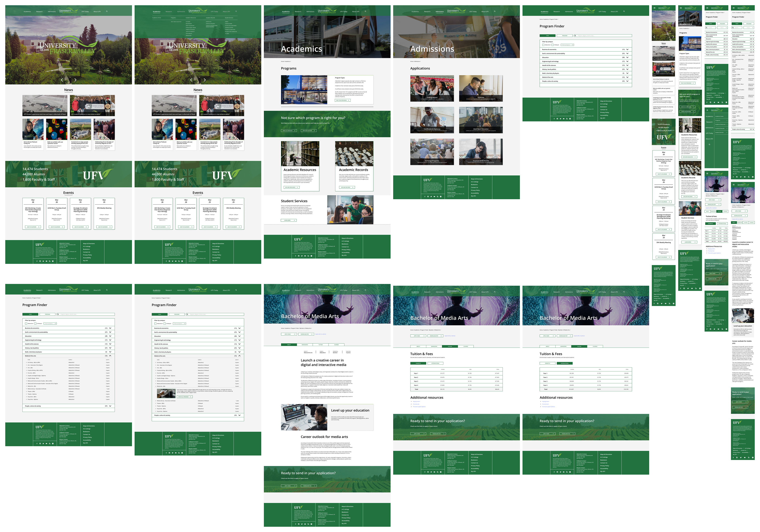760x532 pixels.
Task: Open Courses tab on Bachelor of Media Arts About page
Action: click(337, 345)
